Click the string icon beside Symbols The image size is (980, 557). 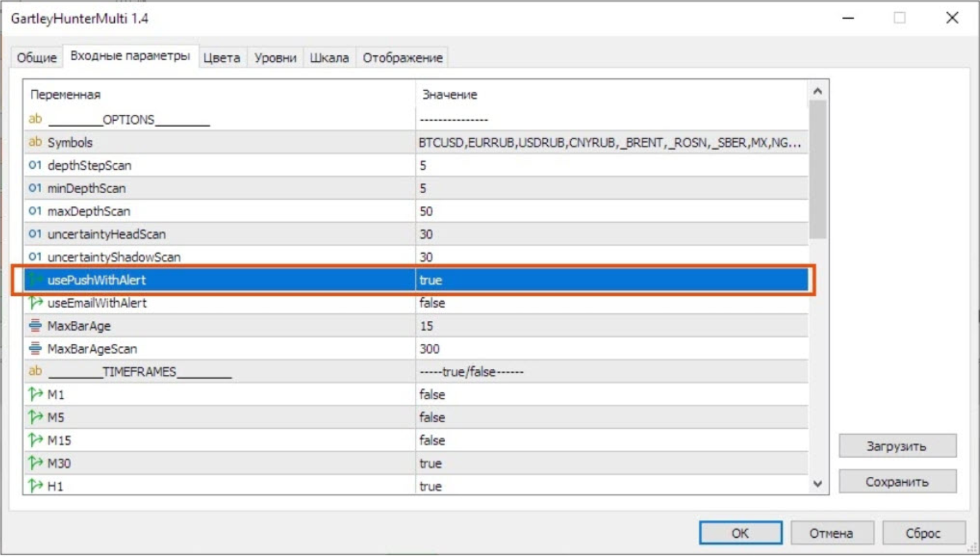pyautogui.click(x=35, y=142)
